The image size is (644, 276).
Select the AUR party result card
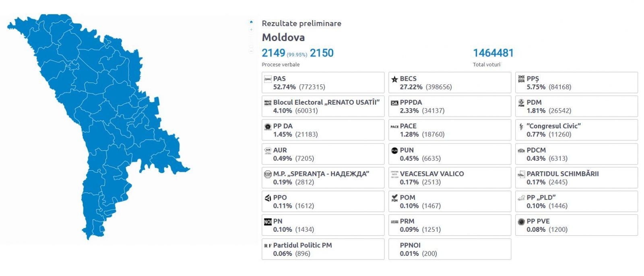[x=323, y=154]
